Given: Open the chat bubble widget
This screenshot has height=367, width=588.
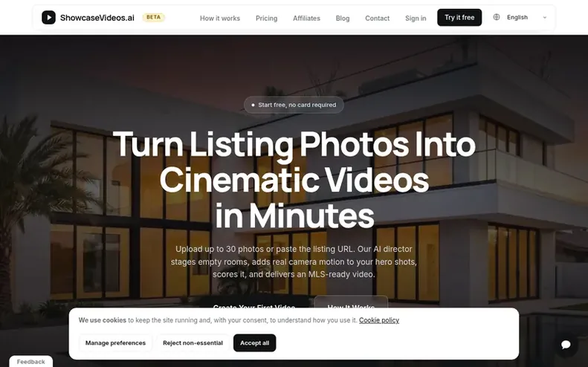Looking at the screenshot, I should coord(566,345).
